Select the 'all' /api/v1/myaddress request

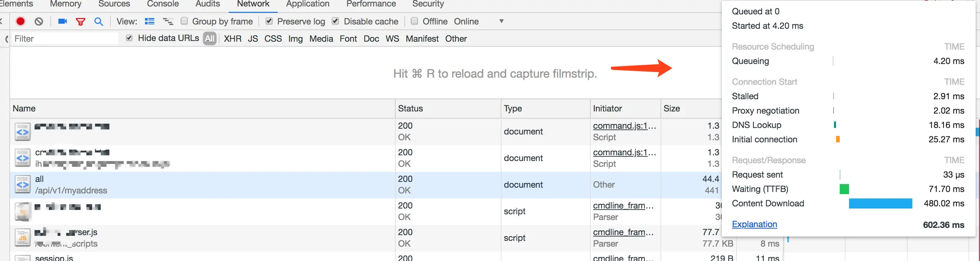coord(203,185)
